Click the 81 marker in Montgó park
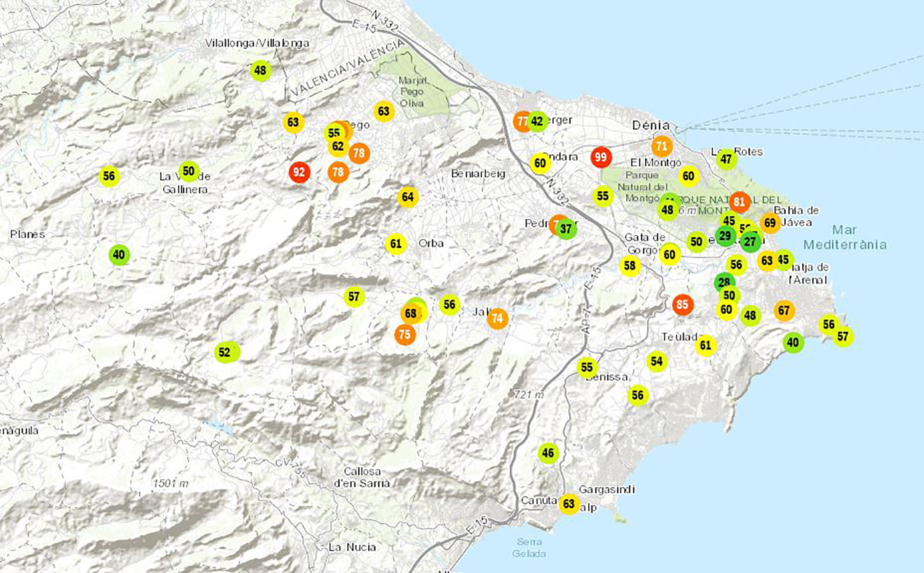 click(x=739, y=202)
